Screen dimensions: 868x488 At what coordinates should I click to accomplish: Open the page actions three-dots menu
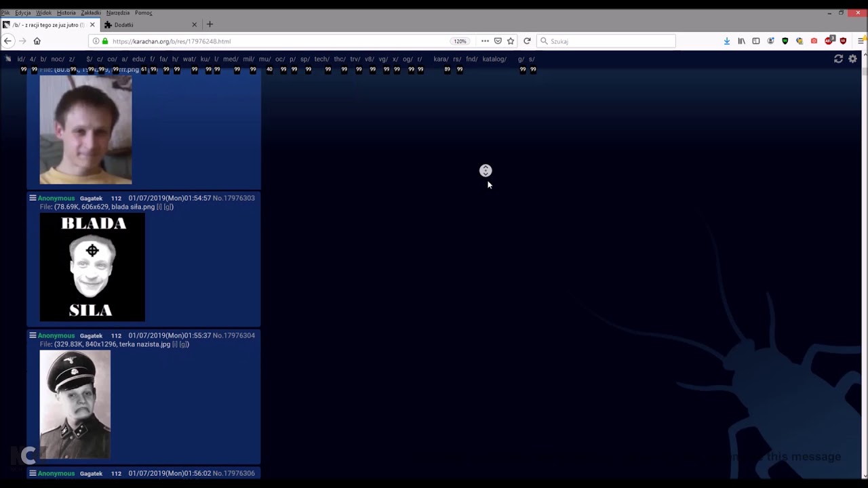pyautogui.click(x=485, y=41)
